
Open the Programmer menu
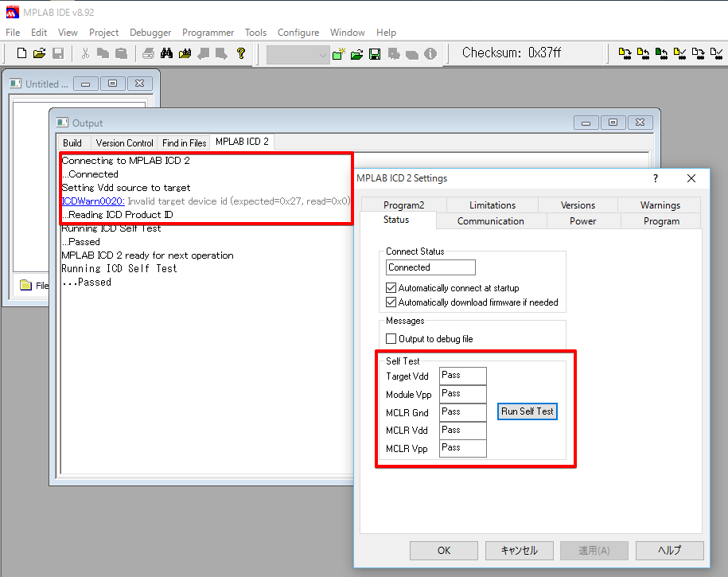tap(208, 33)
